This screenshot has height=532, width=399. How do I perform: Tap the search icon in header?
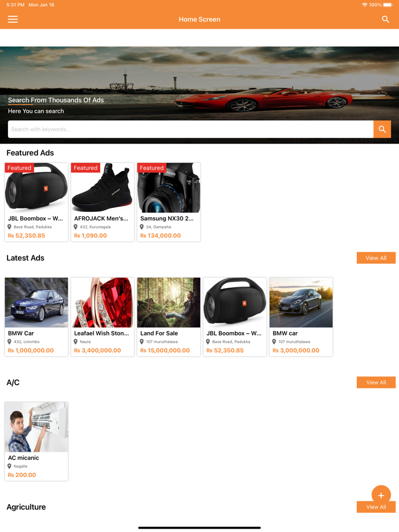tap(385, 19)
